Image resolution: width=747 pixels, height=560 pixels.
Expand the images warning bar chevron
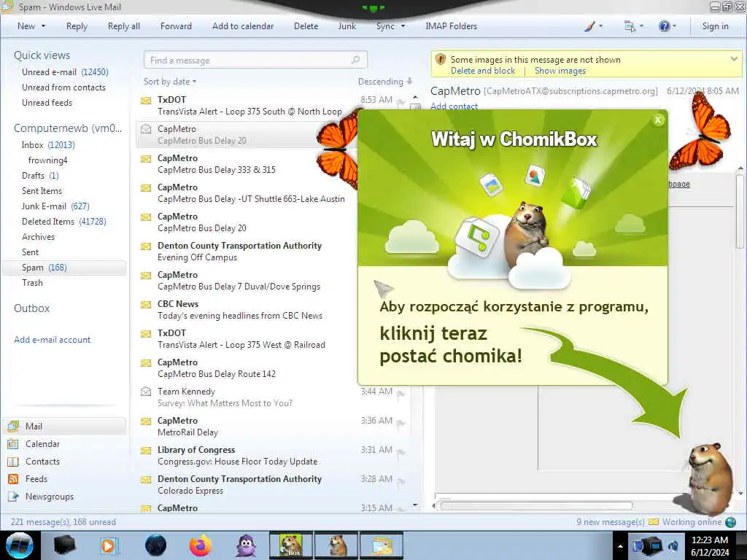734,59
